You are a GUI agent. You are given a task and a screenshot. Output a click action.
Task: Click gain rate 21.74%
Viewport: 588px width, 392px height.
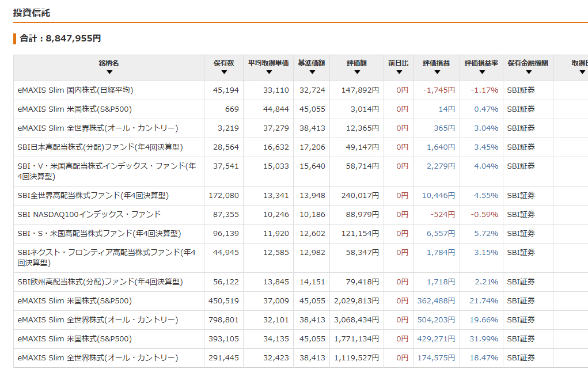tap(484, 301)
